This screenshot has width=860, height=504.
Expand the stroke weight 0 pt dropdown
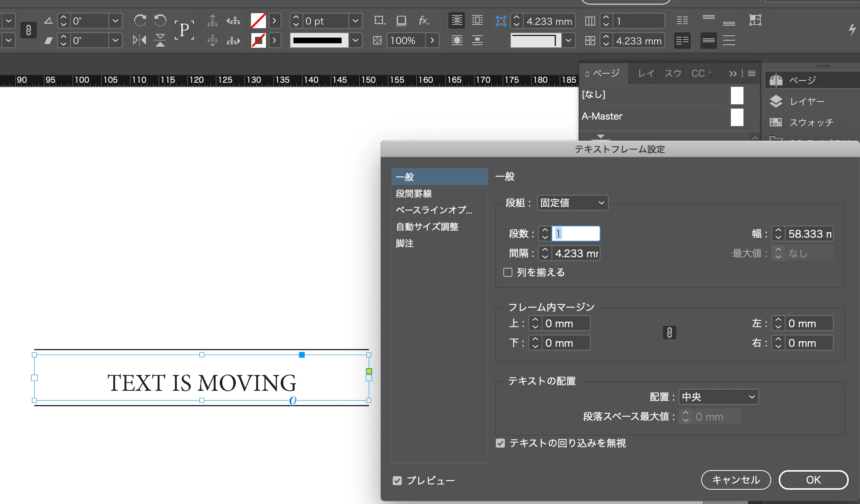tap(355, 21)
